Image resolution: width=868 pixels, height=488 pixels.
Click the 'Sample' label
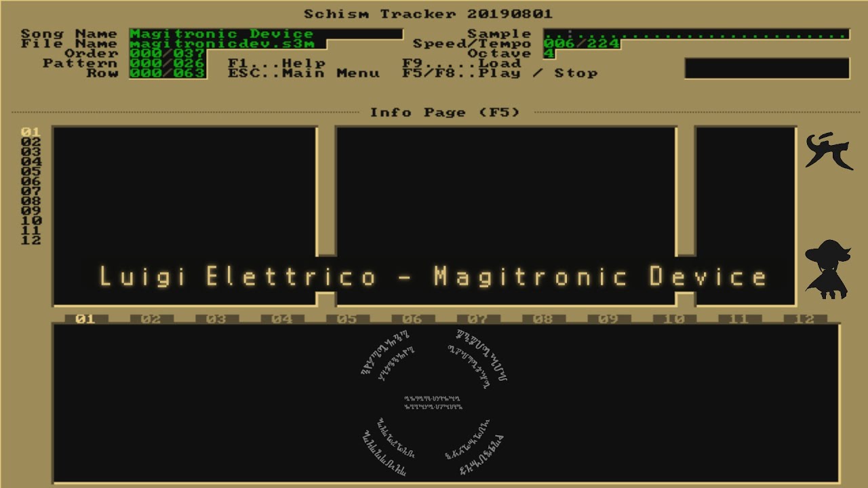tap(500, 34)
